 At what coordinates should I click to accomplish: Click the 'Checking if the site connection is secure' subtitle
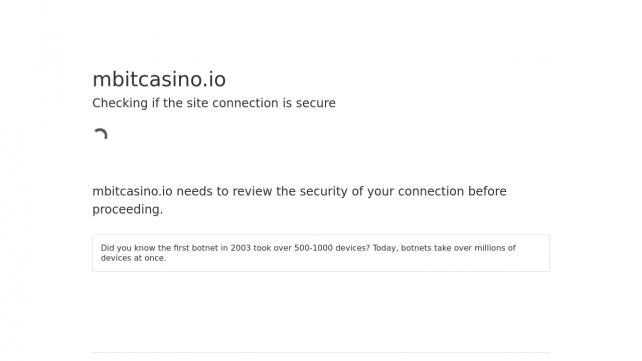pyautogui.click(x=214, y=103)
